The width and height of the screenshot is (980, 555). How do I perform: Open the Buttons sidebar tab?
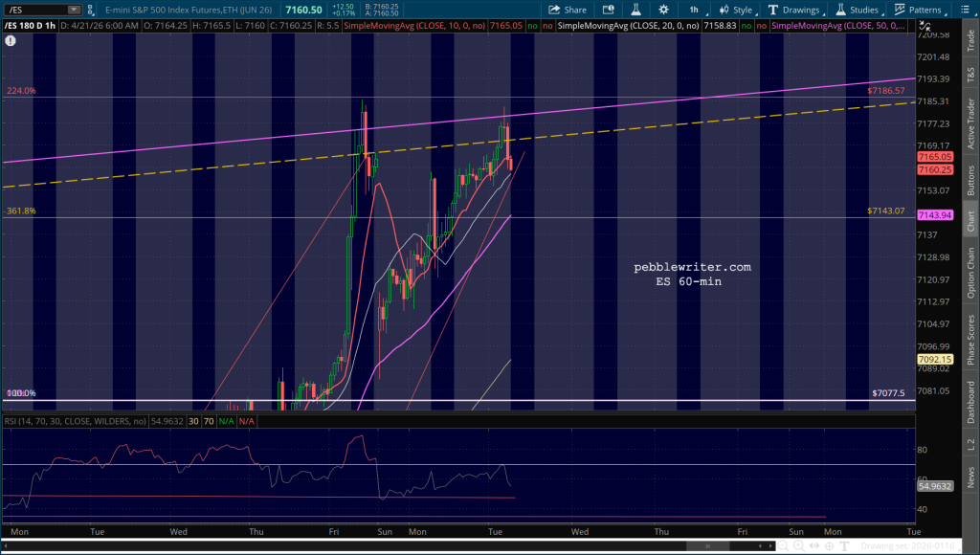point(970,181)
